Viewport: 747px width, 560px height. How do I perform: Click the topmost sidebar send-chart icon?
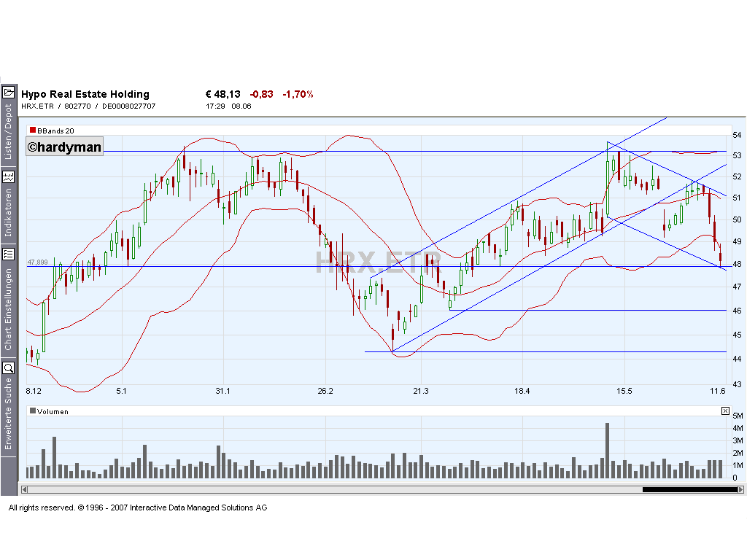point(9,92)
